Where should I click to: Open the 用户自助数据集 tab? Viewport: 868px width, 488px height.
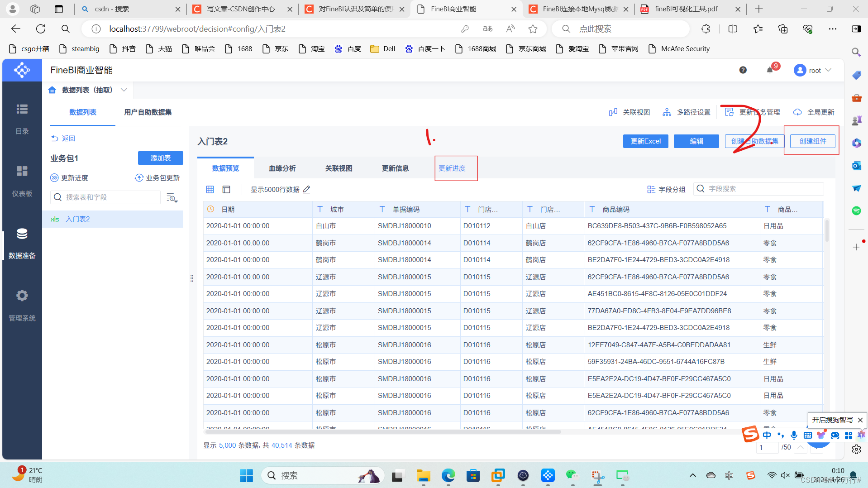point(148,112)
